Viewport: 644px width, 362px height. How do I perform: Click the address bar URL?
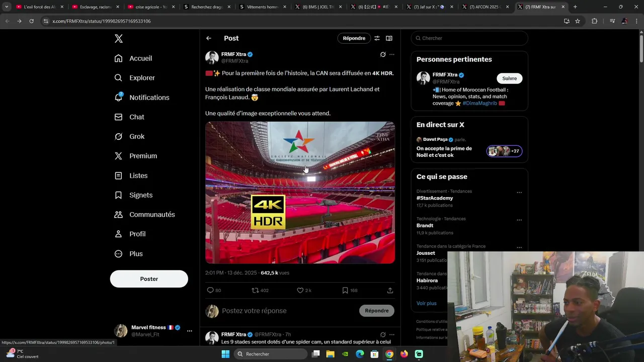[101, 21]
